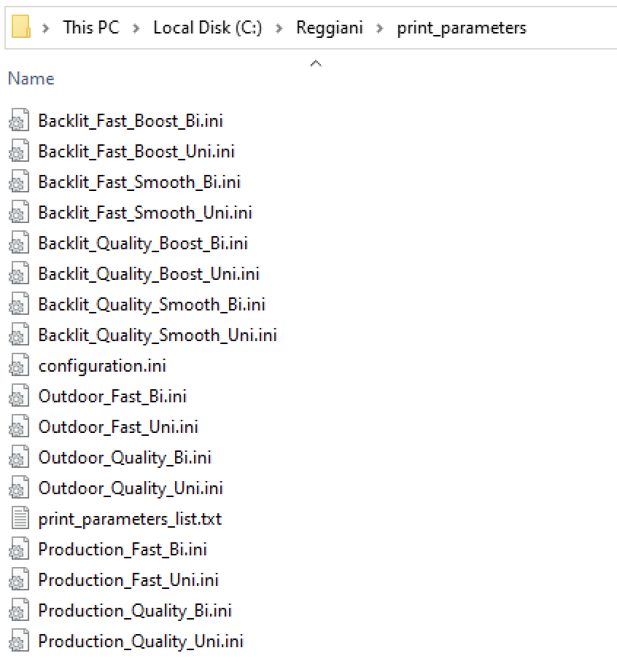
Task: Click the Backlit_Fast_Smooth_Uni.ini file icon
Action: 19,212
